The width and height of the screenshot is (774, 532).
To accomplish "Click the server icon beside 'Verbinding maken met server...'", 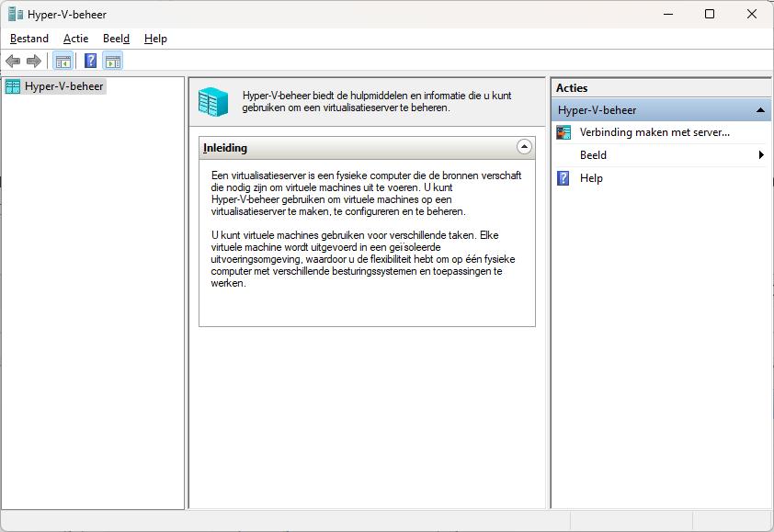I will pos(563,132).
